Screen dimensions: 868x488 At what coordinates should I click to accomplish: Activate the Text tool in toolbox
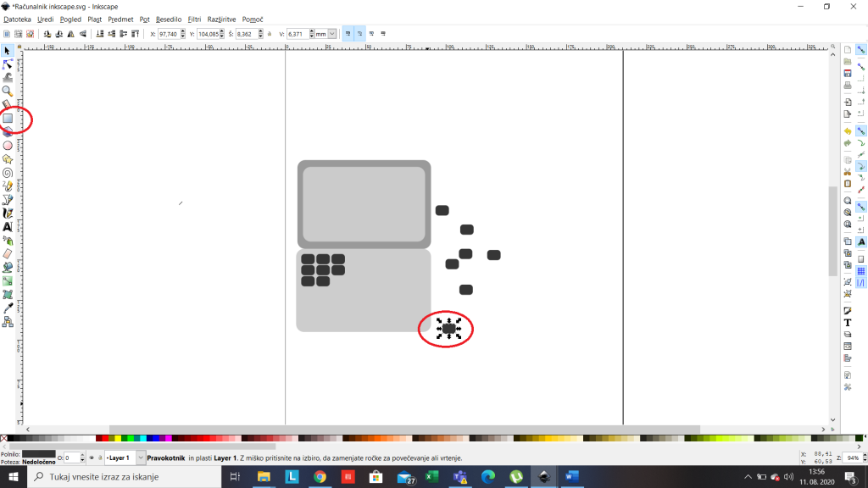coord(8,227)
